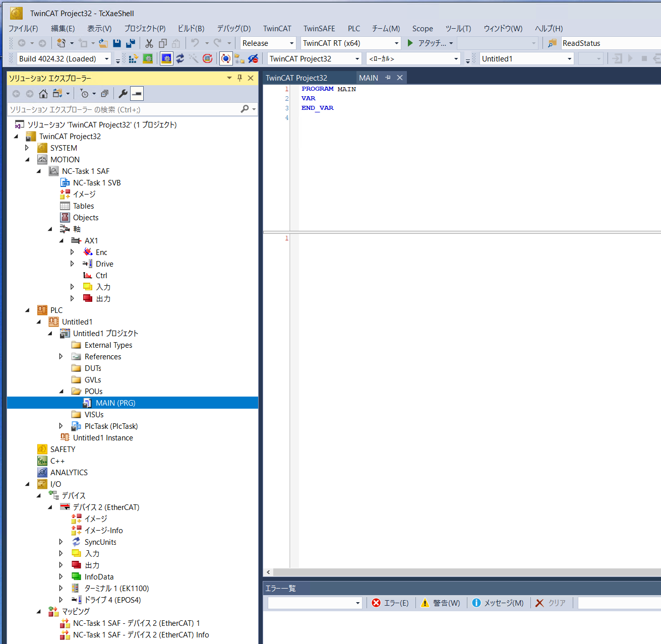
Task: Save the current file with the single-disk icon
Action: [117, 43]
